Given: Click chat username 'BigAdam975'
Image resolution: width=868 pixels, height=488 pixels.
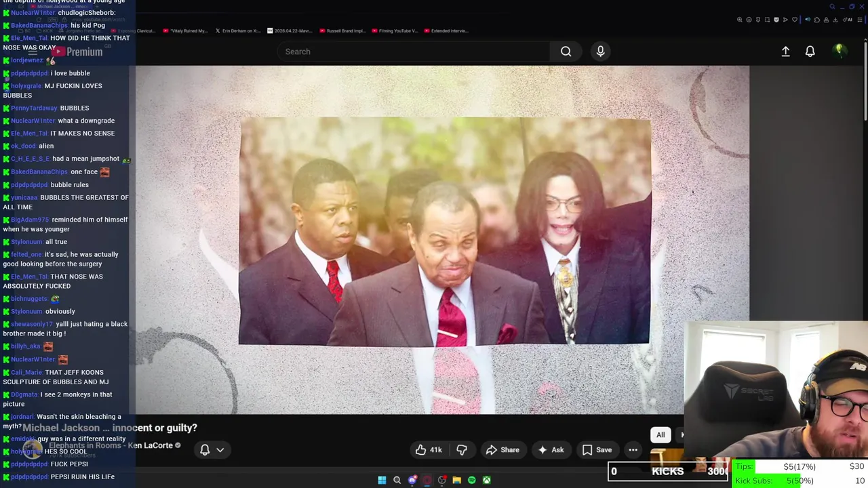Looking at the screenshot, I should click(x=30, y=220).
